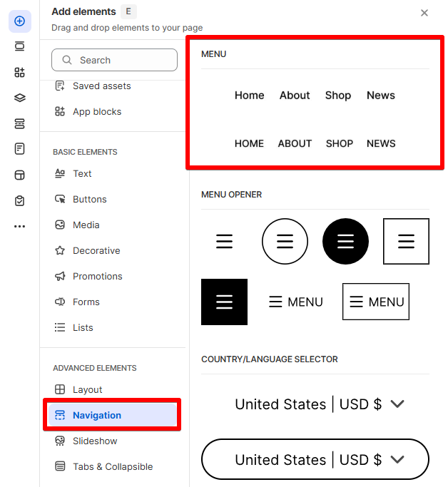Image resolution: width=448 pixels, height=487 pixels.
Task: Pick the uppercase HOME ABOUT SHOP NEWS menu
Action: [x=315, y=143]
